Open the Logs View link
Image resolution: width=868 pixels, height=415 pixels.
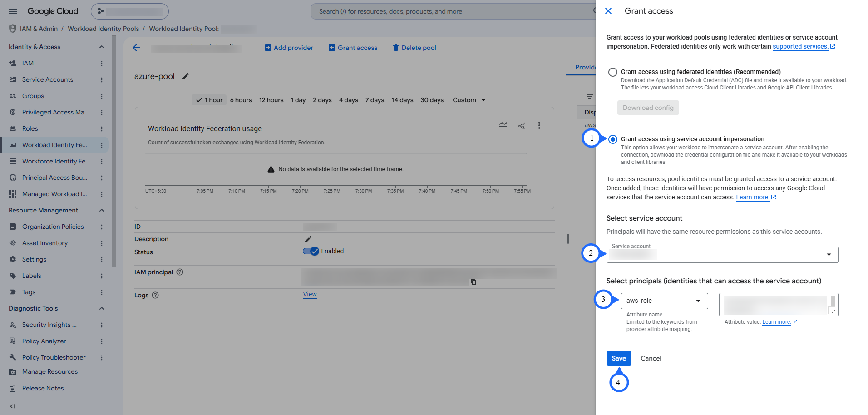pos(310,294)
